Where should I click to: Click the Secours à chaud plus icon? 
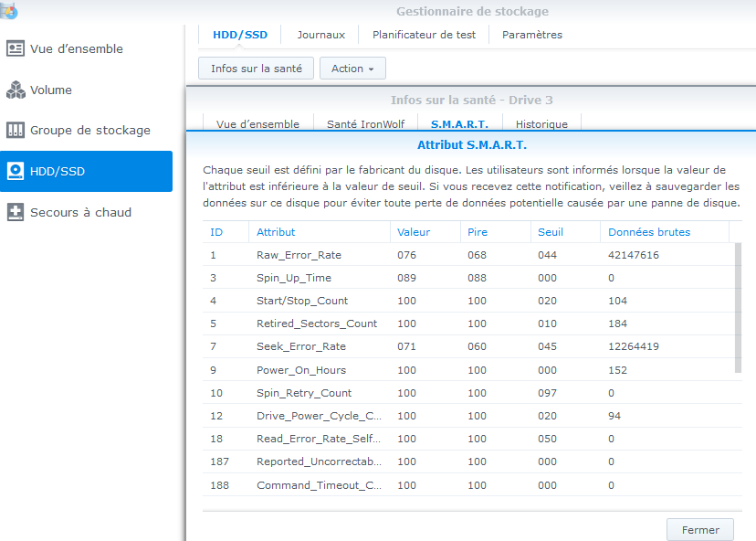coord(15,212)
